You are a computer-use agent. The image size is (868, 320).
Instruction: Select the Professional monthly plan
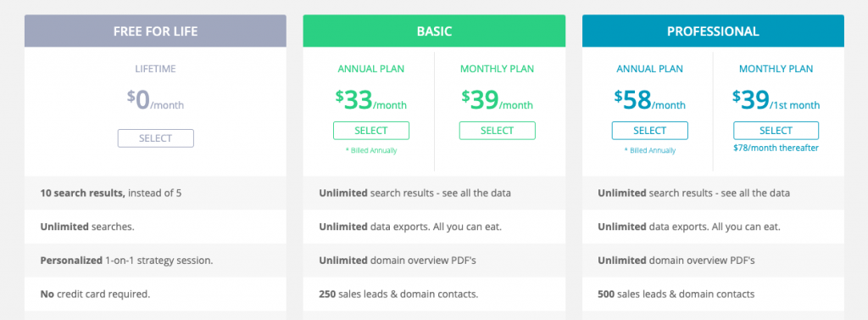click(776, 131)
